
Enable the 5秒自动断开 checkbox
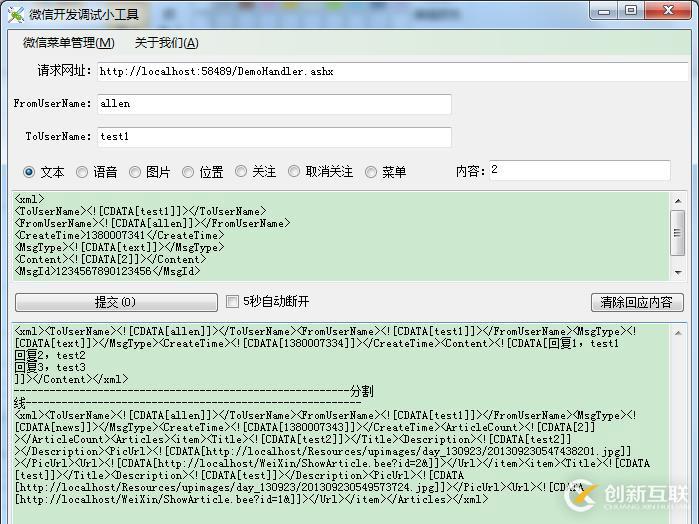click(232, 302)
